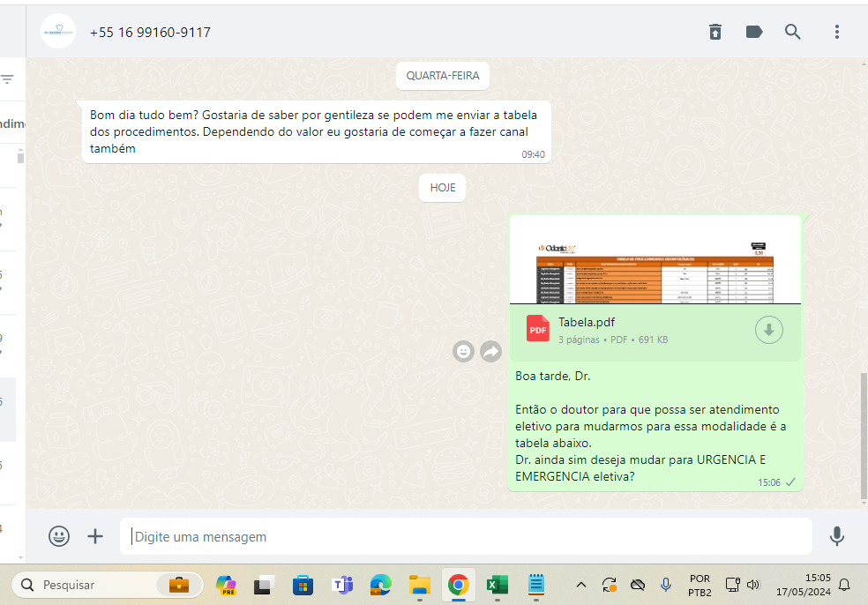Open the notifications bell icon

pyautogui.click(x=844, y=585)
